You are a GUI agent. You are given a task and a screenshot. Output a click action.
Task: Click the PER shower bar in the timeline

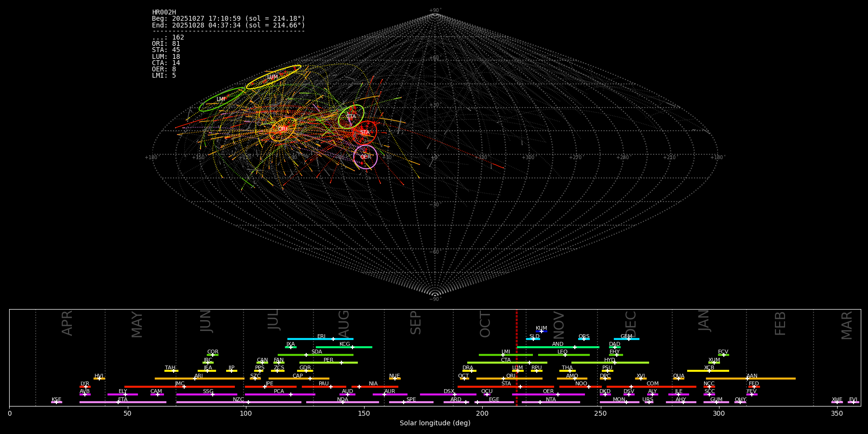328,363
